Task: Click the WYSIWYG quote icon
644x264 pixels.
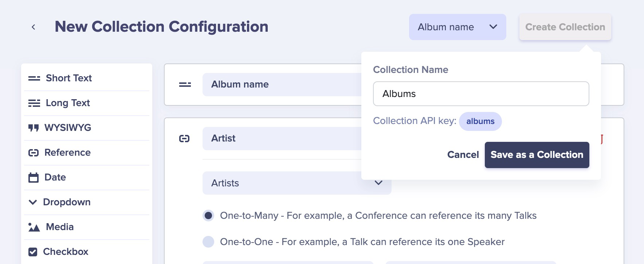Action: (34, 128)
